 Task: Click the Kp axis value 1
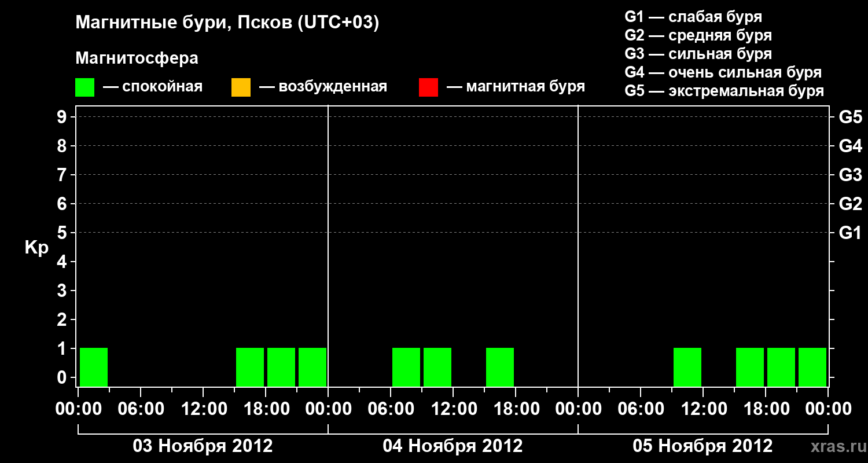[63, 348]
